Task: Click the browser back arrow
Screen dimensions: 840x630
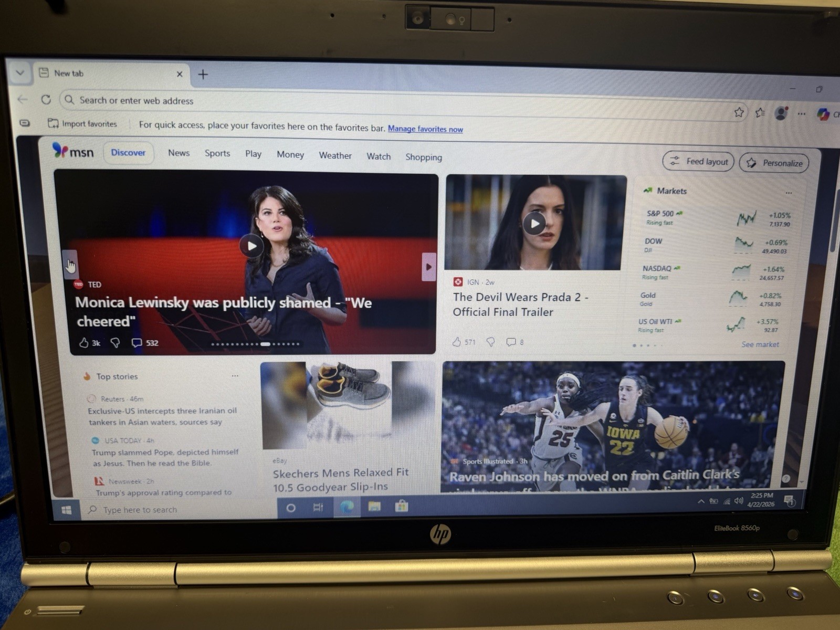Action: tap(23, 99)
